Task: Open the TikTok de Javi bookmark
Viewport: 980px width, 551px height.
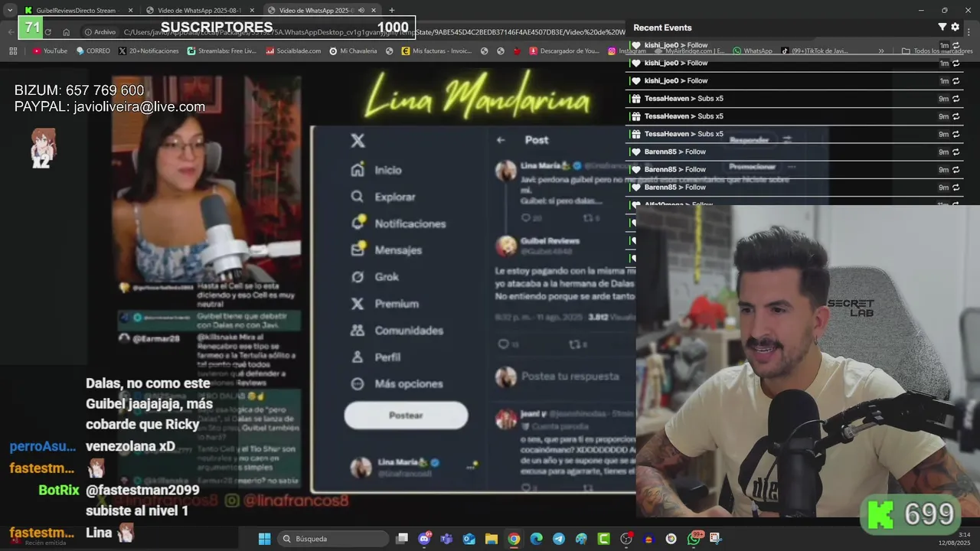Action: tap(815, 51)
